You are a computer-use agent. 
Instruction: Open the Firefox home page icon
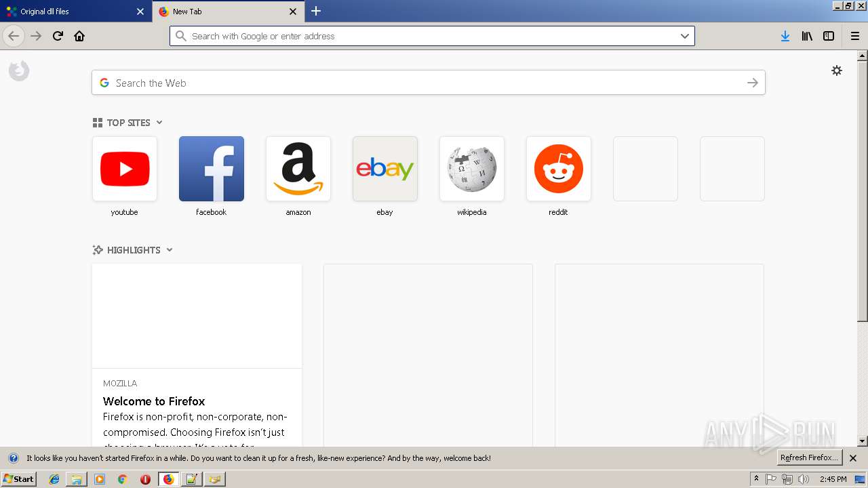point(79,36)
